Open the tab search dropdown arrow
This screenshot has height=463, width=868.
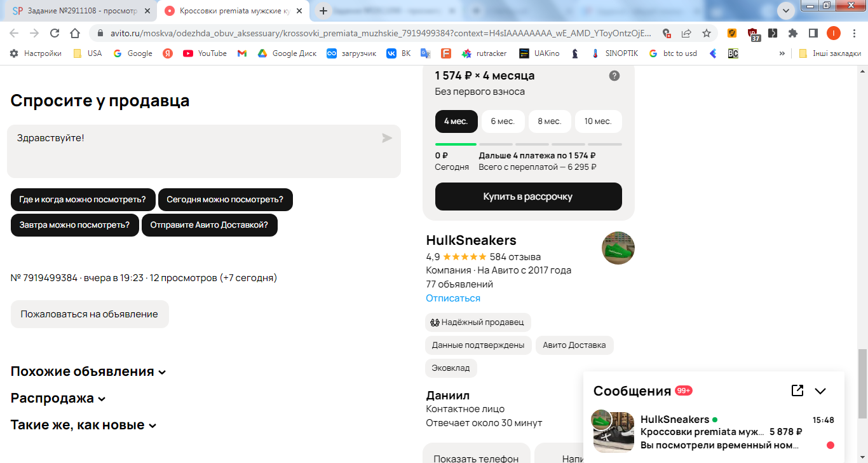click(x=786, y=11)
